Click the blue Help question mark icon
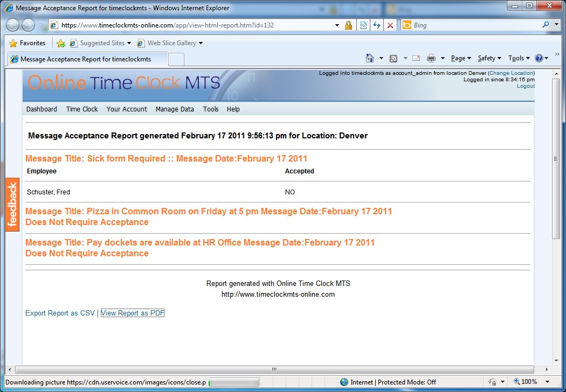 coord(539,58)
